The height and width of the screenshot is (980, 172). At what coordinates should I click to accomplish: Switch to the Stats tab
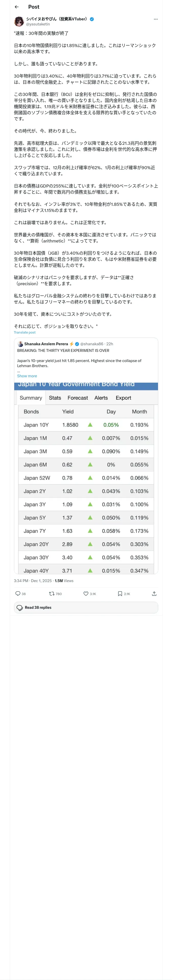pyautogui.click(x=55, y=398)
